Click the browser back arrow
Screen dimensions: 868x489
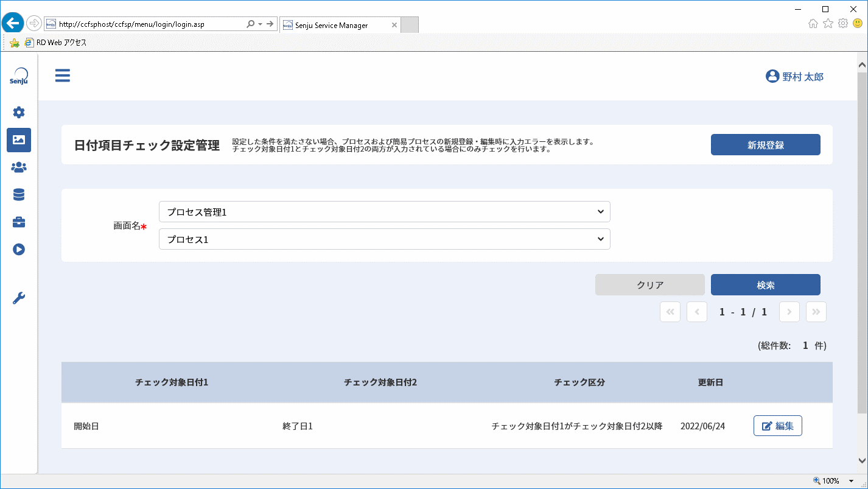[13, 24]
